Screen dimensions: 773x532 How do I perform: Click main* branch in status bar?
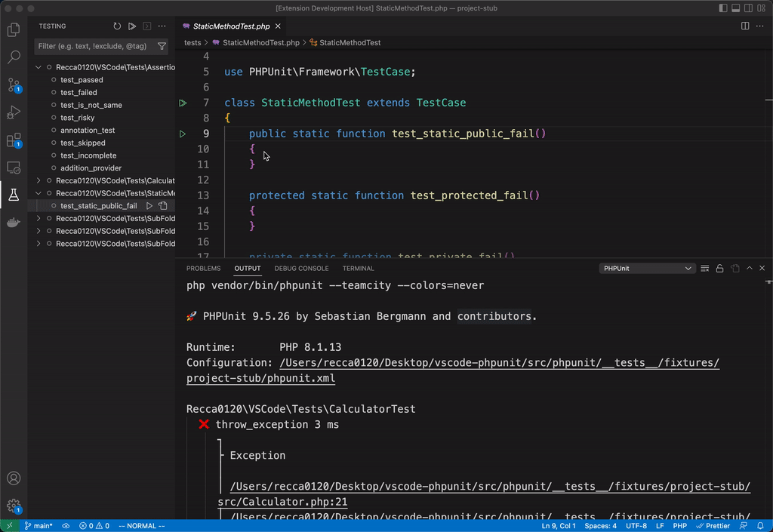pyautogui.click(x=38, y=526)
